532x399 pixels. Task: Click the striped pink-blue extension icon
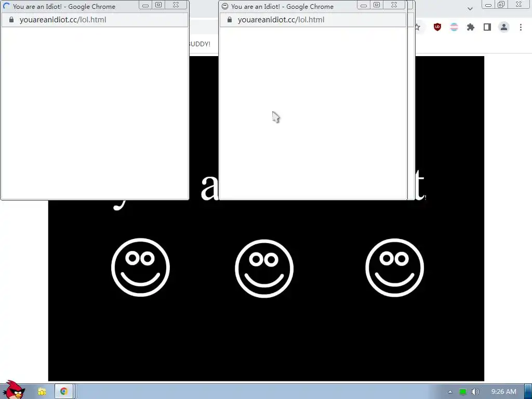pos(454,27)
